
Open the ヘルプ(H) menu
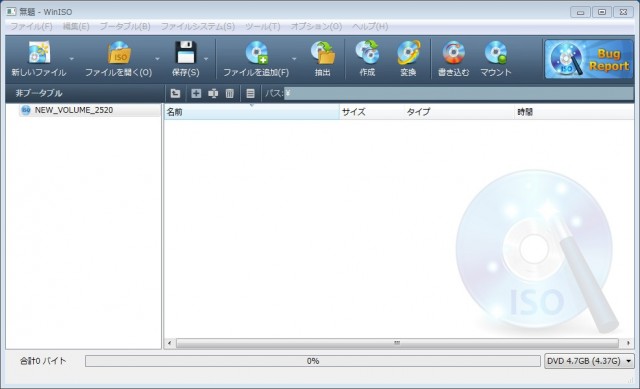point(370,27)
